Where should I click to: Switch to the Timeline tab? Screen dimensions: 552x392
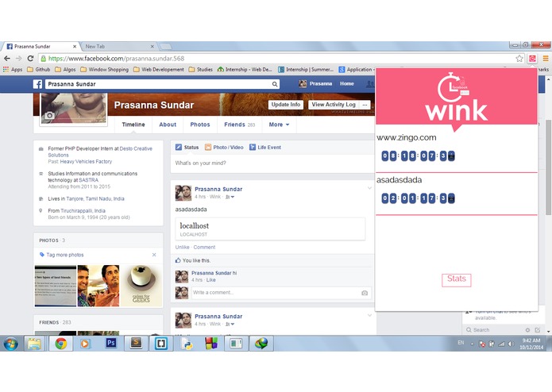pyautogui.click(x=133, y=125)
